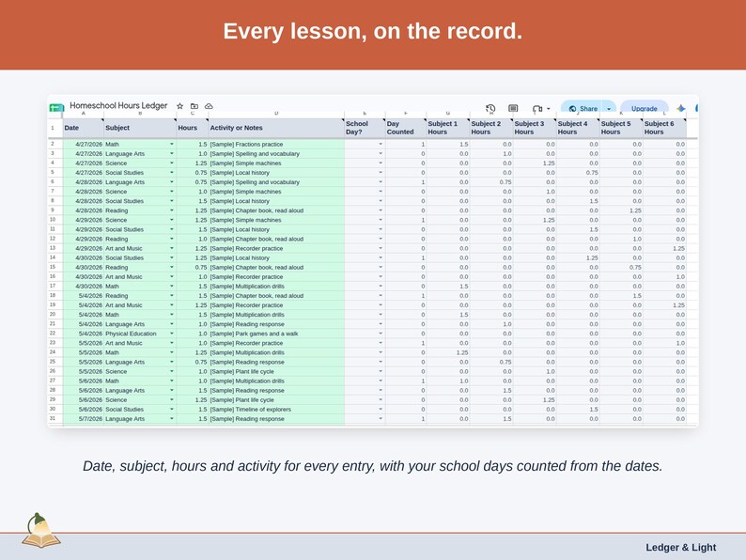Viewport: 746px width, 560px height.
Task: Open School Day dropdown in row 2
Action: pos(381,144)
